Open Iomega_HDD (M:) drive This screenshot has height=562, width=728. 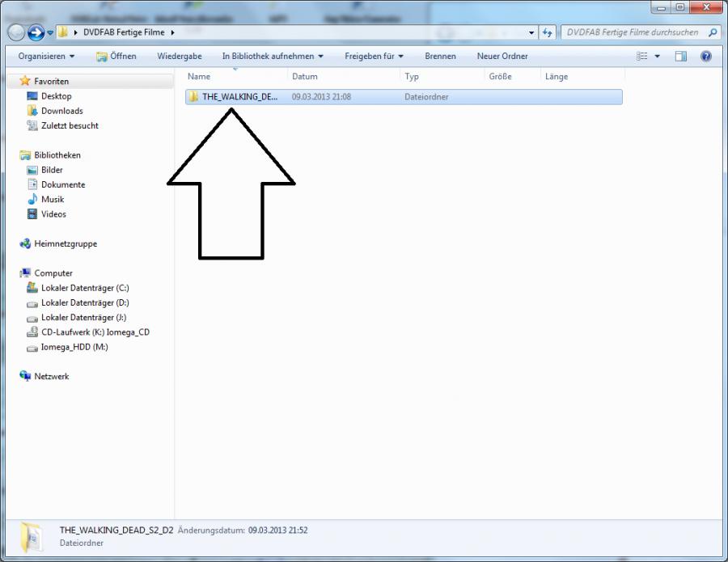tap(74, 347)
